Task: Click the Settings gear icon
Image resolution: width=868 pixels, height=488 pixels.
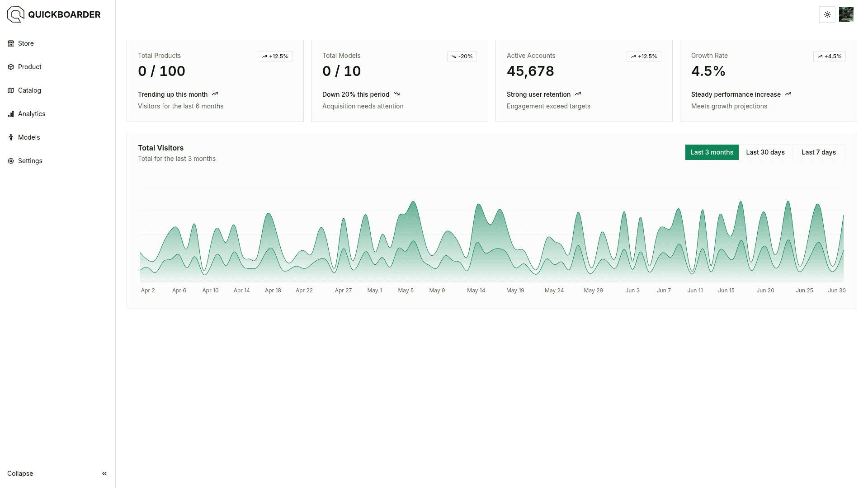Action: 11,161
